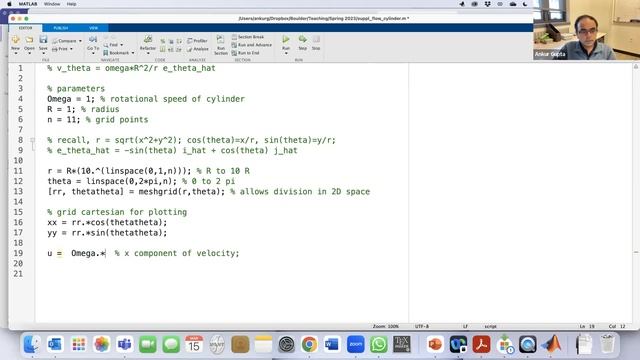Image resolution: width=640 pixels, height=360 pixels.
Task: Click line number 19 in gutter
Action: pos(18,253)
